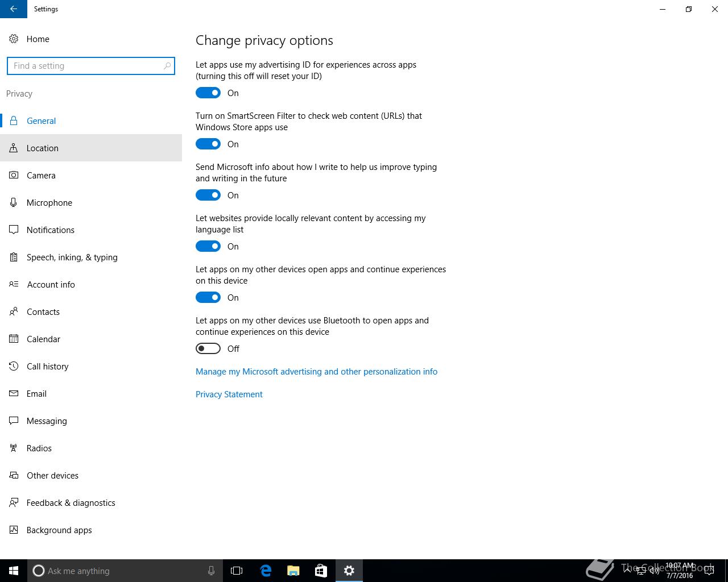Click the General lock icon

click(x=14, y=120)
